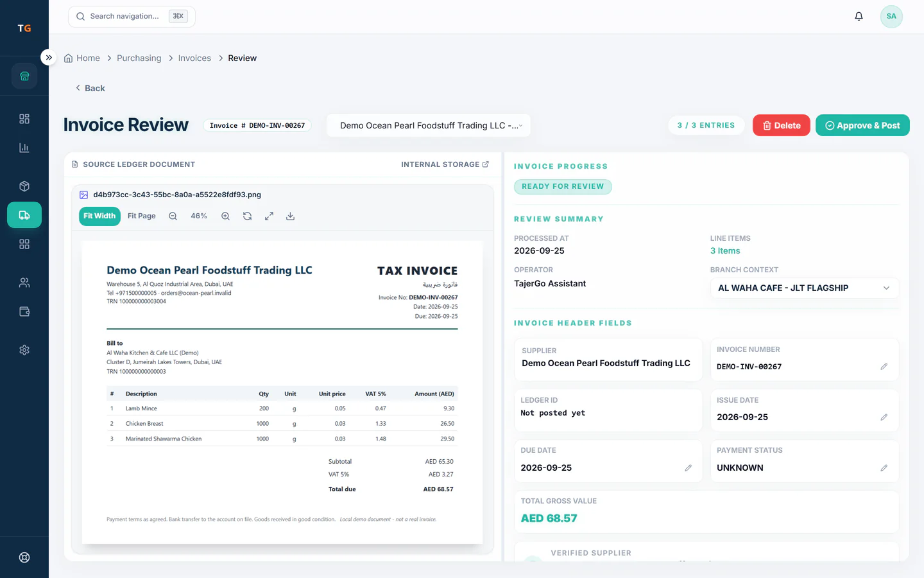Download the source document
Screen dimensions: 924x578
290,216
